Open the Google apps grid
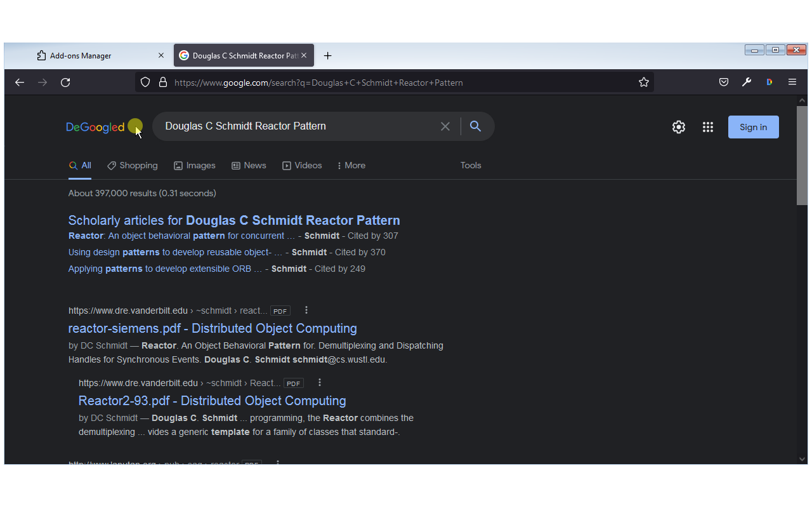Screen dimensions: 812x508 (708, 127)
